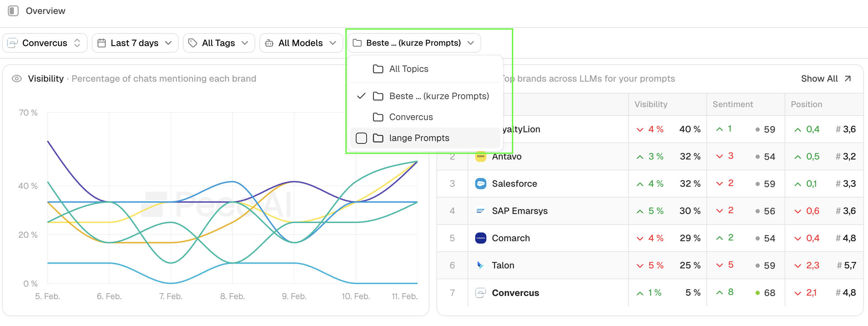Click the Show All link

pyautogui.click(x=819, y=79)
